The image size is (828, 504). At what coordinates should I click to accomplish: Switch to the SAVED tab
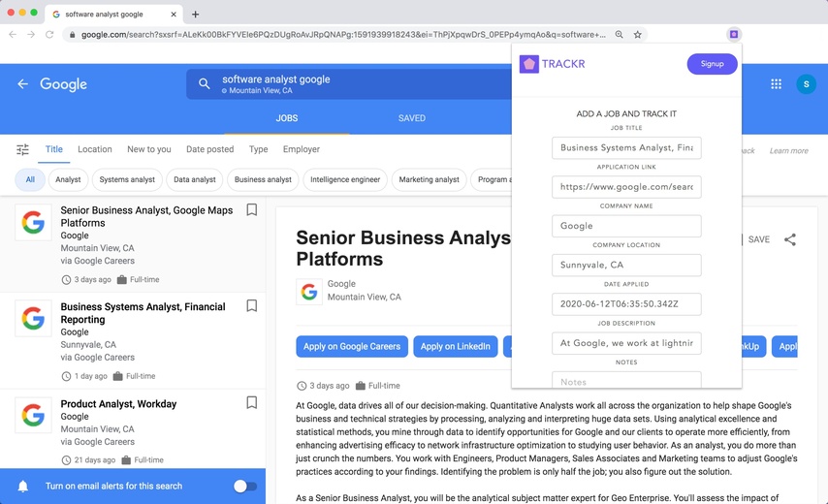click(412, 118)
